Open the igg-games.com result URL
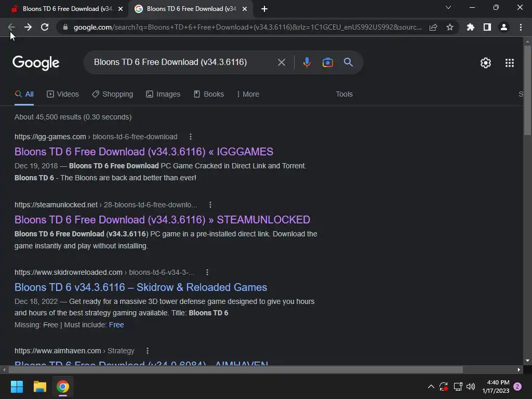532x399 pixels. (96, 137)
